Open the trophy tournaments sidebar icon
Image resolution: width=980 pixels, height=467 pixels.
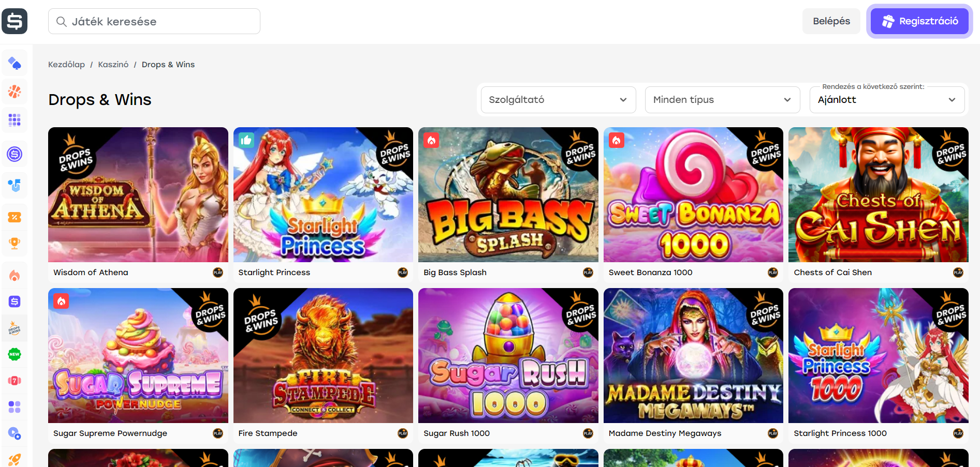pyautogui.click(x=14, y=243)
